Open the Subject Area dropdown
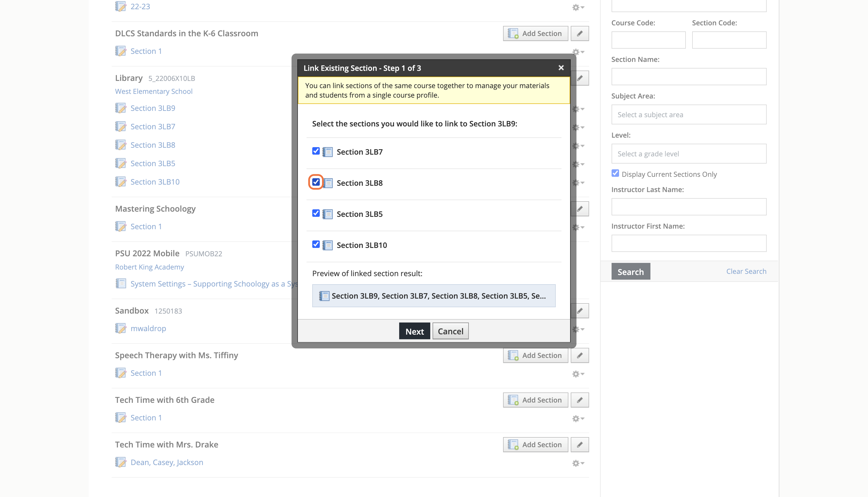868x497 pixels. point(689,114)
